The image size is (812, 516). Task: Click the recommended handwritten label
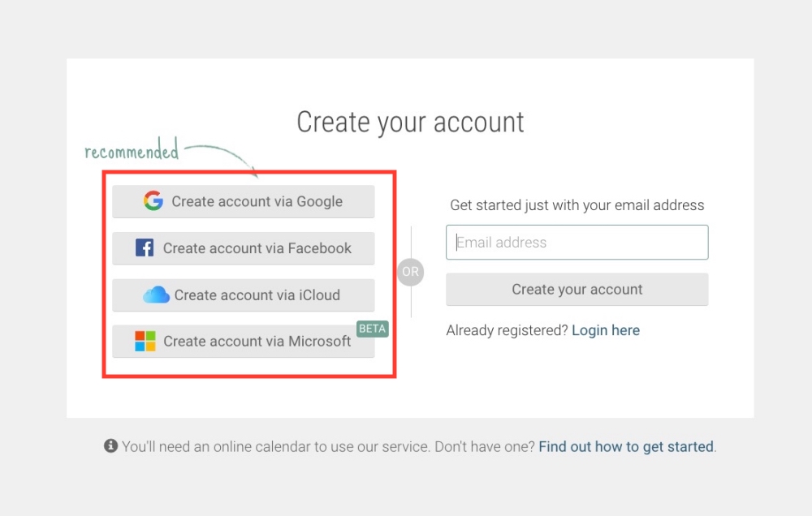click(x=132, y=151)
